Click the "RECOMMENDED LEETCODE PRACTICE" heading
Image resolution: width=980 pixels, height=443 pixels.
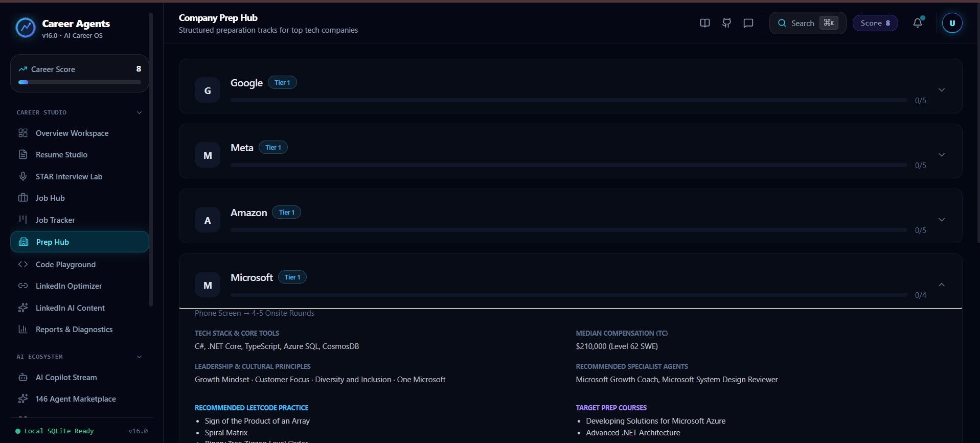point(252,408)
